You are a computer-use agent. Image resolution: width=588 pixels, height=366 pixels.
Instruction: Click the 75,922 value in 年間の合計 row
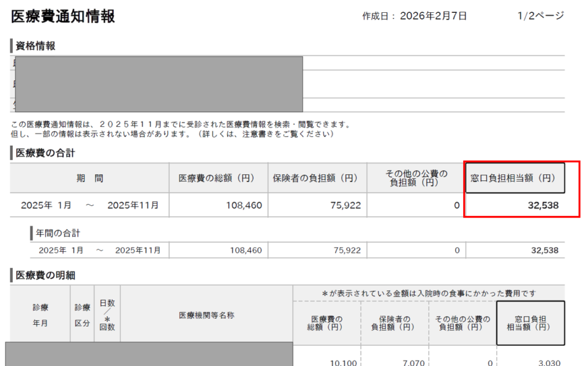(347, 250)
